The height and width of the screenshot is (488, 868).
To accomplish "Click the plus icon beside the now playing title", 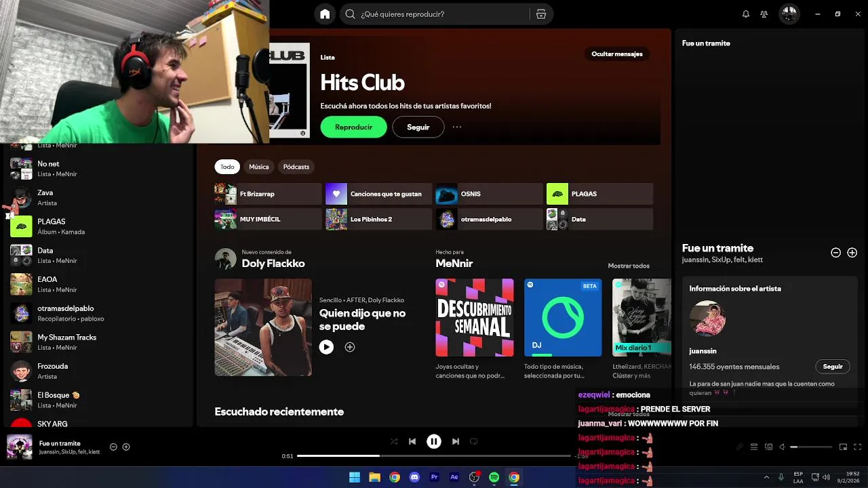I will [126, 447].
